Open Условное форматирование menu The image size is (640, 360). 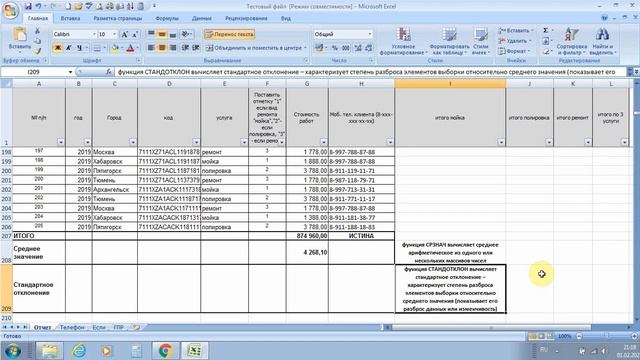click(403, 41)
